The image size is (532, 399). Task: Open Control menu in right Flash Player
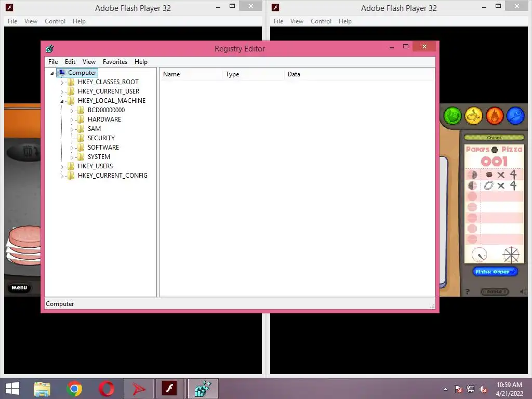pos(321,21)
